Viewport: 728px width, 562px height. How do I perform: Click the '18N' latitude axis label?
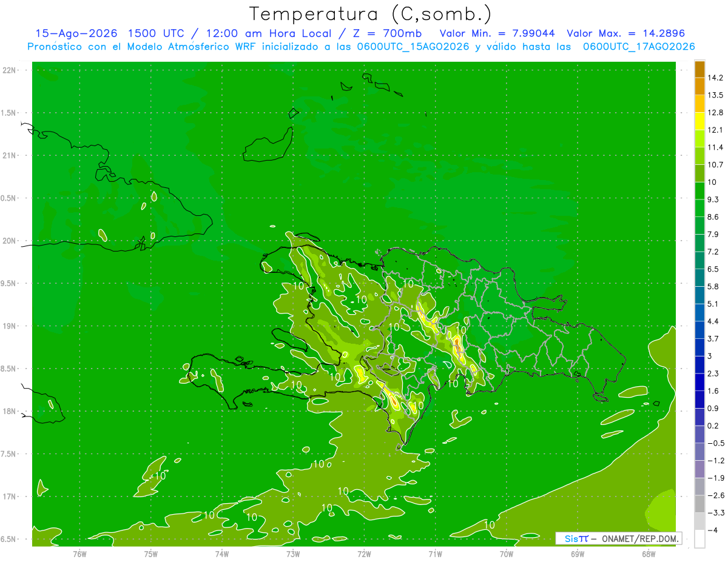10,412
